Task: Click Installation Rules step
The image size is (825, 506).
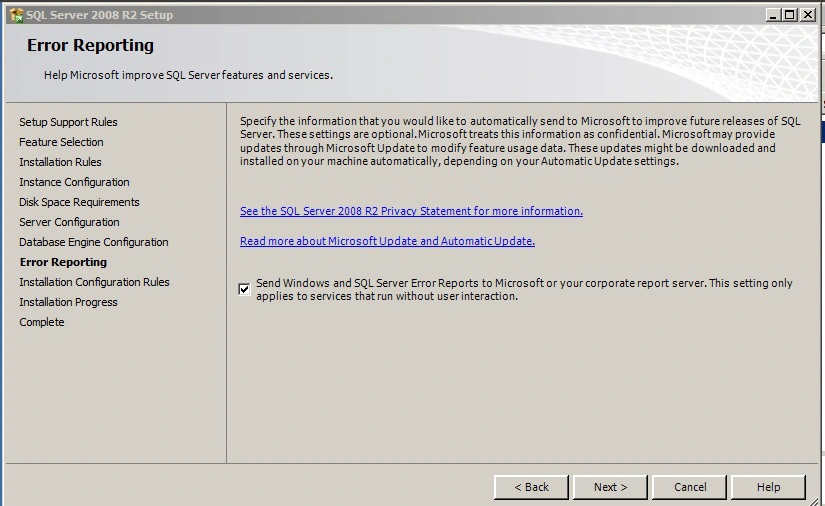Action: [x=60, y=162]
